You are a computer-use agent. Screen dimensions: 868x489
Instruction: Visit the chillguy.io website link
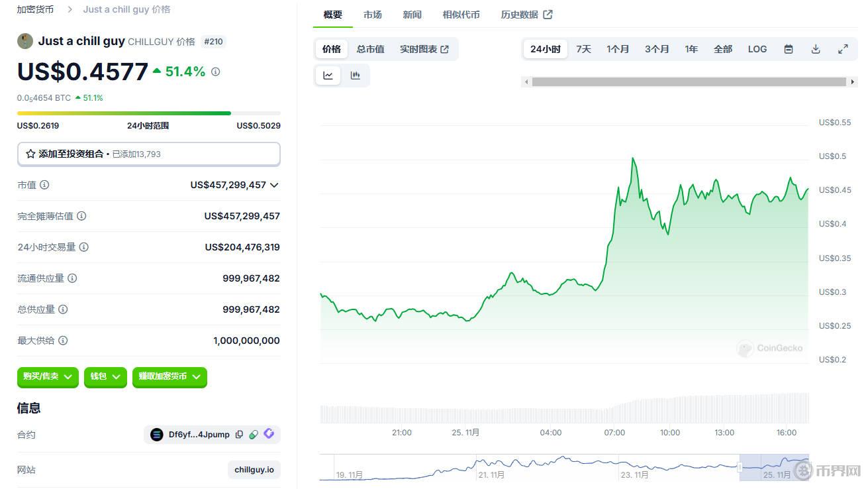point(254,470)
